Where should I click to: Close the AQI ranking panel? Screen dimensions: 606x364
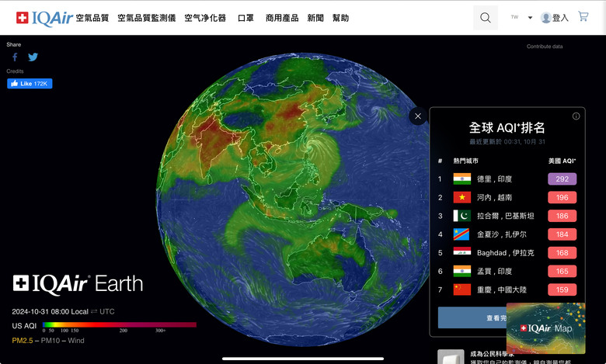point(418,116)
